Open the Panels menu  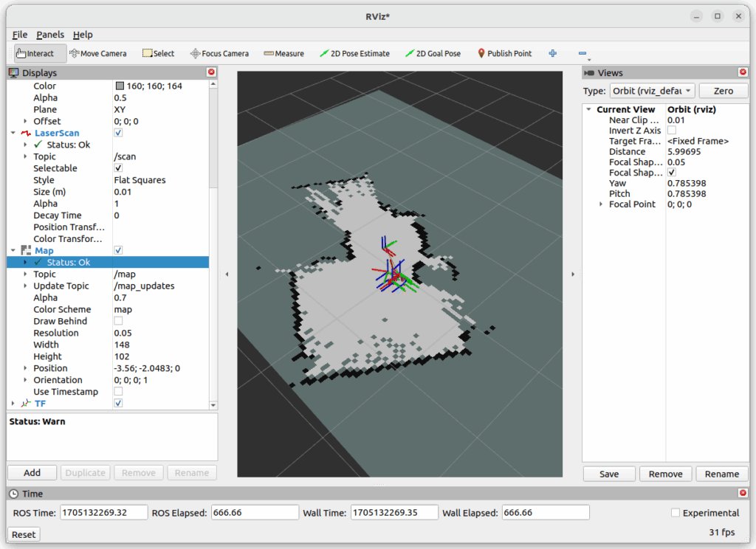coord(50,35)
